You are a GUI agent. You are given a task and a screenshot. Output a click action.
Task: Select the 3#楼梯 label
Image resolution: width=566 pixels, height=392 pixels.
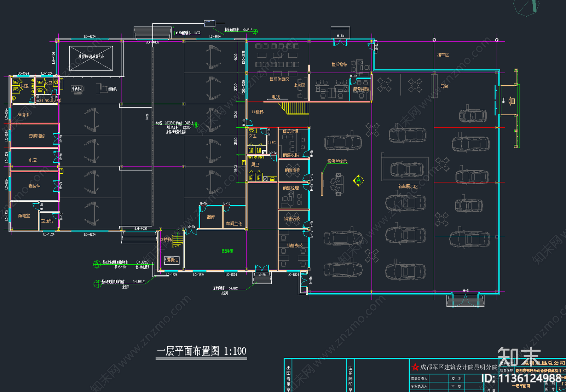coord(23,115)
